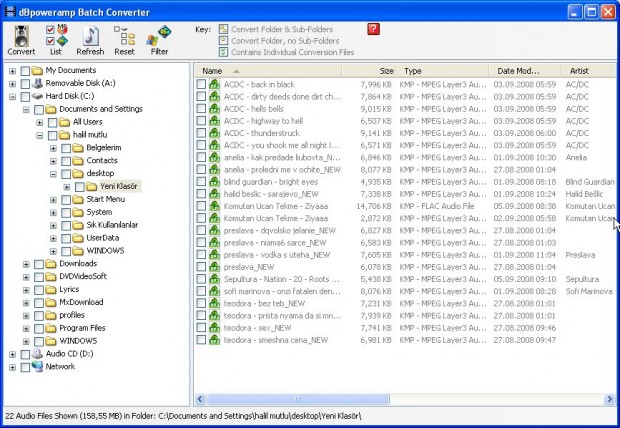Click file icon of ACDC - back in black
620x428 pixels.
(x=214, y=84)
